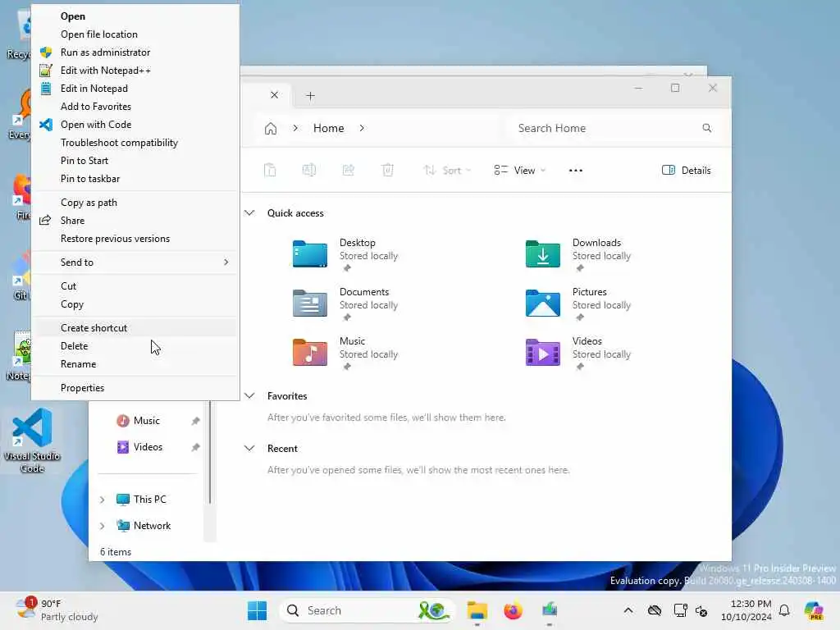
Task: Open File Explorer from the taskbar
Action: tap(477, 610)
